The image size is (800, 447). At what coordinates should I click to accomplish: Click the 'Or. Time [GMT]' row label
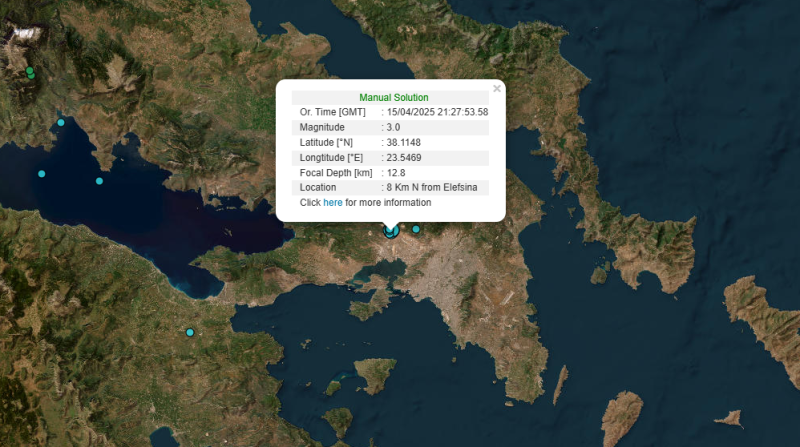coord(333,112)
